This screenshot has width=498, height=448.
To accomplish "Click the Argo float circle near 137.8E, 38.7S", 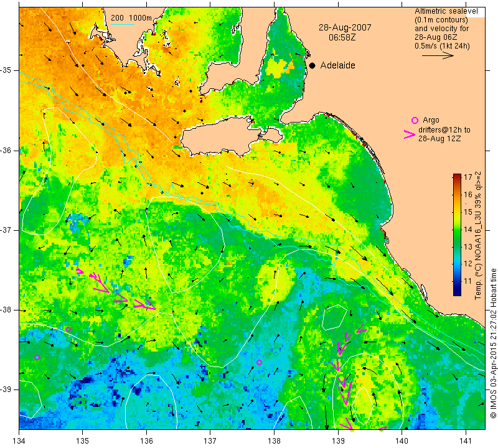I will (259, 362).
